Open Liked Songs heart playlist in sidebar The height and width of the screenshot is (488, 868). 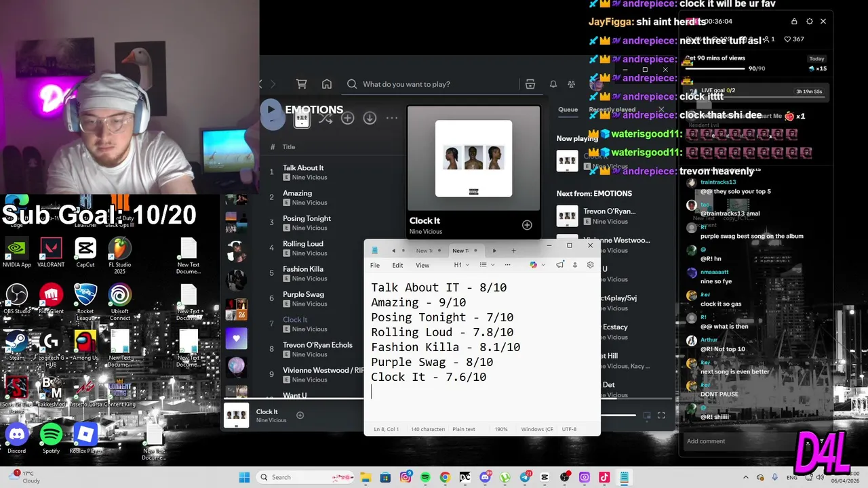click(x=237, y=338)
